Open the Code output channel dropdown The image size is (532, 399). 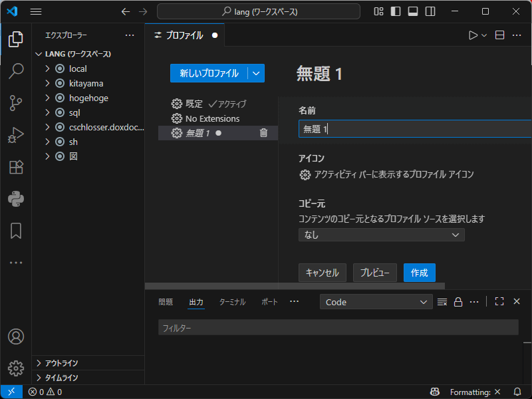coord(376,302)
